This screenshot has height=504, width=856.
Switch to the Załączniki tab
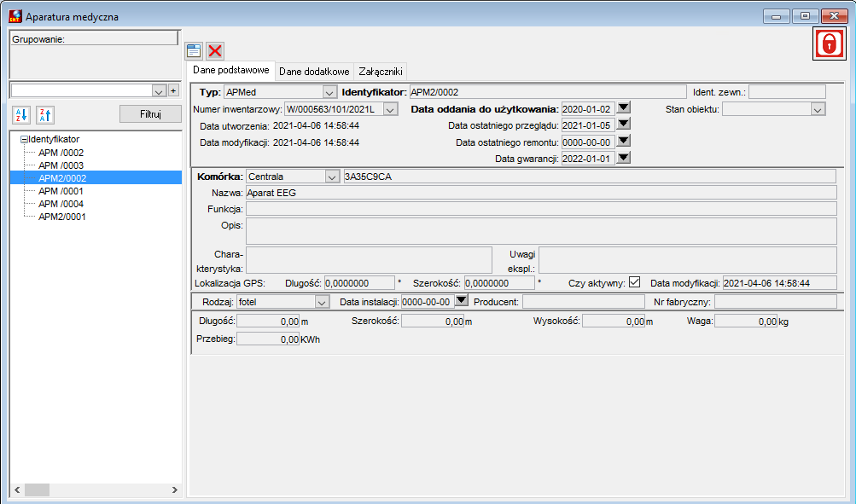tap(381, 72)
